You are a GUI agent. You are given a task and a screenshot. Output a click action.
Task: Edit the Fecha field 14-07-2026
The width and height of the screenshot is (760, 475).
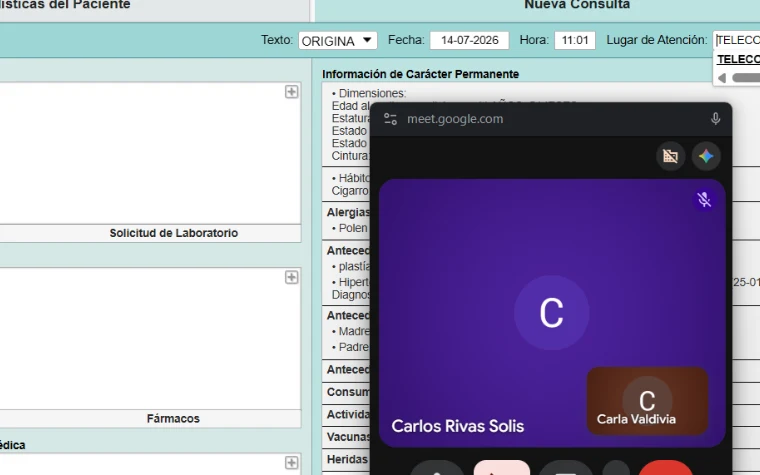pyautogui.click(x=469, y=40)
